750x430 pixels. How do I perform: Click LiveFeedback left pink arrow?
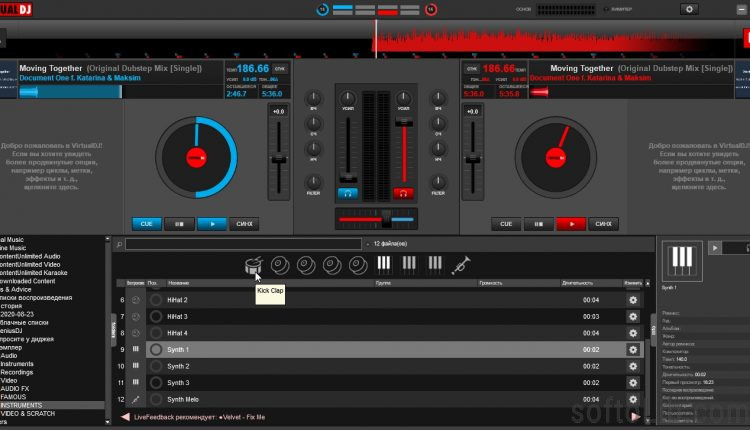point(125,417)
